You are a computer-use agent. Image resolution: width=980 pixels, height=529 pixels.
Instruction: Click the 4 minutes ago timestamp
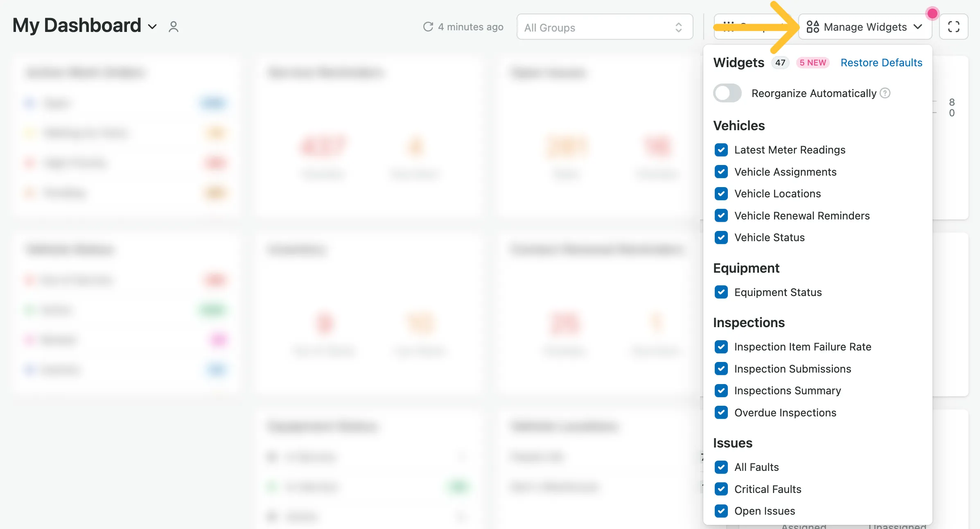pos(470,27)
